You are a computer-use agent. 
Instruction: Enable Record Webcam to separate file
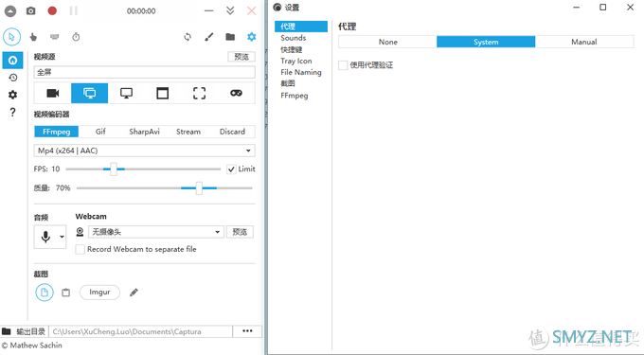(x=80, y=249)
